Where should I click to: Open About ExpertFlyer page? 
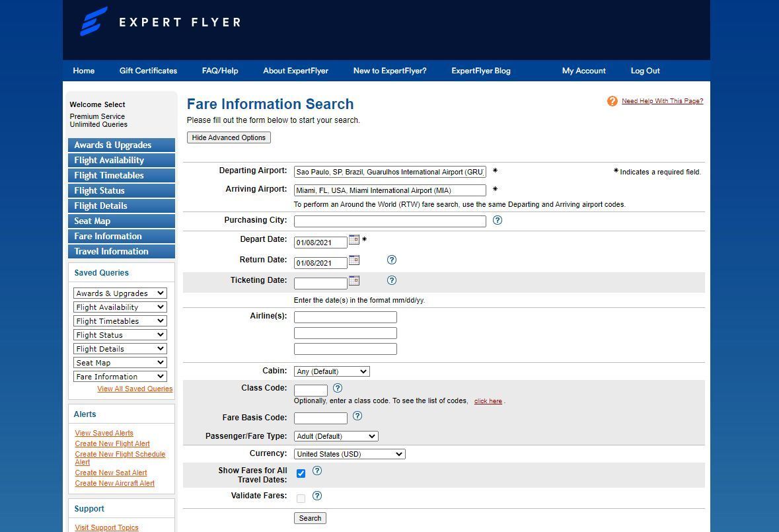295,71
